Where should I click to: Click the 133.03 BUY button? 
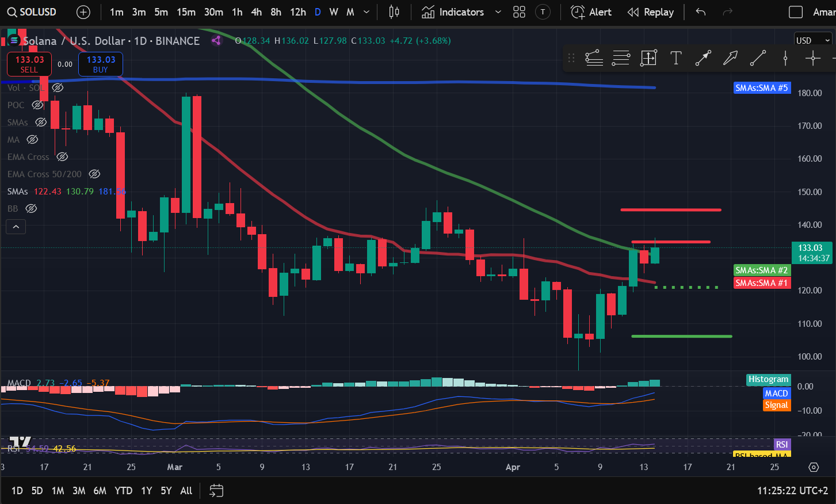[101, 64]
